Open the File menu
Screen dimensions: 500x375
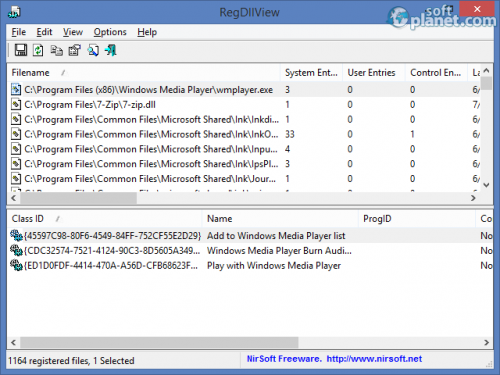19,32
